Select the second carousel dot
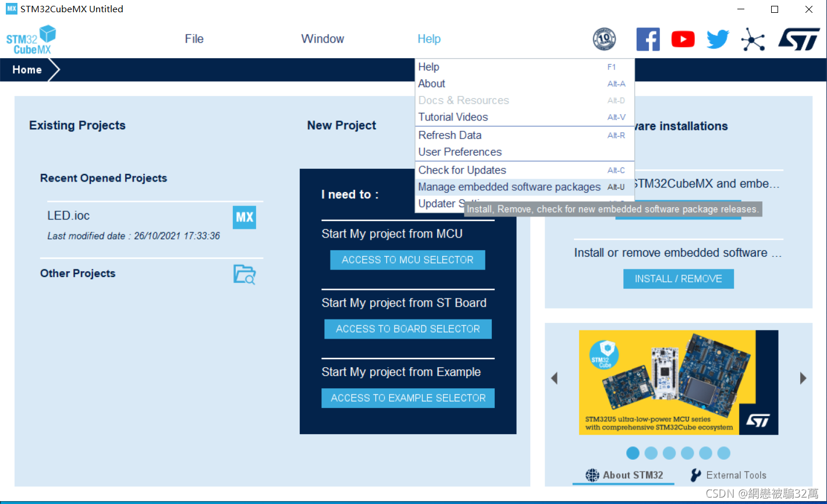This screenshot has height=504, width=827. pos(651,453)
